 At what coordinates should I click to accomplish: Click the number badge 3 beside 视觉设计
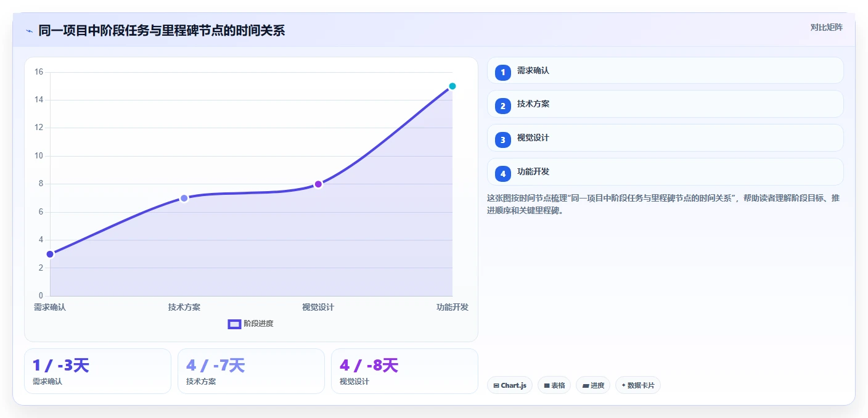click(503, 141)
